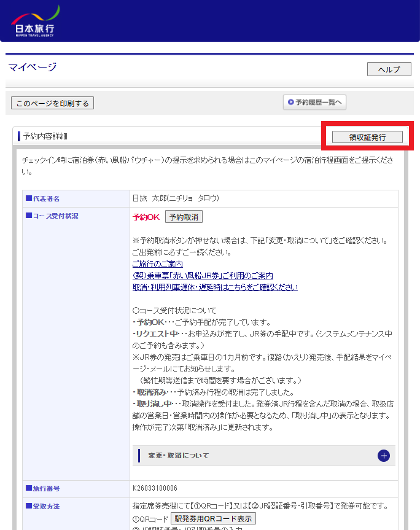
Task: Click the travel number K26033100006
Action: pos(155,488)
